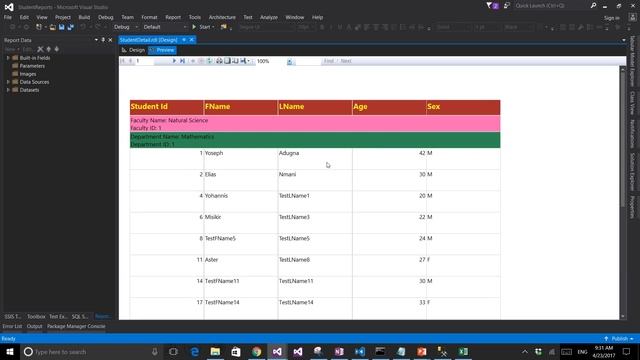Click the 'Yoseph' cell in the report
The height and width of the screenshot is (360, 640).
[x=240, y=158]
